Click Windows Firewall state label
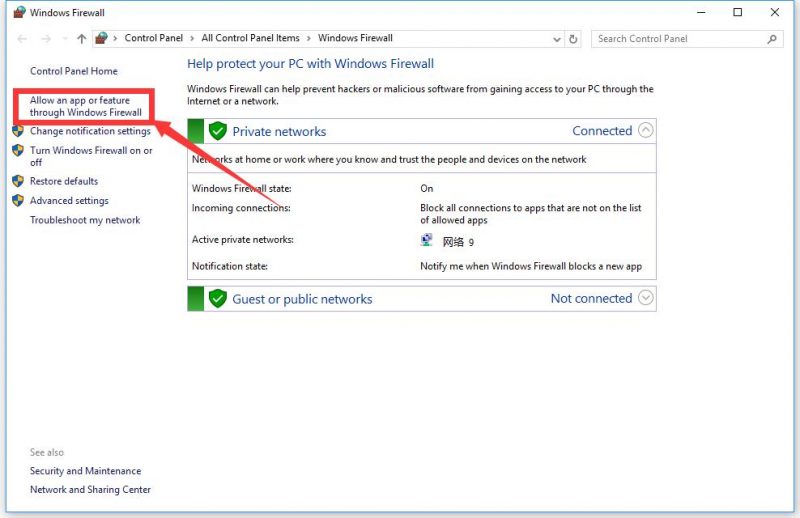 242,188
